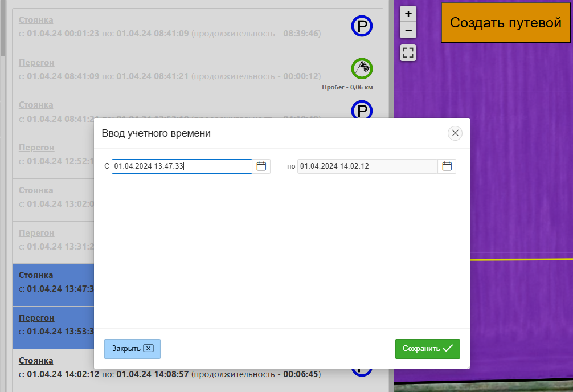The image size is (573, 392).
Task: Open Перегон entry starting at 08:41:09
Action: tap(36, 63)
